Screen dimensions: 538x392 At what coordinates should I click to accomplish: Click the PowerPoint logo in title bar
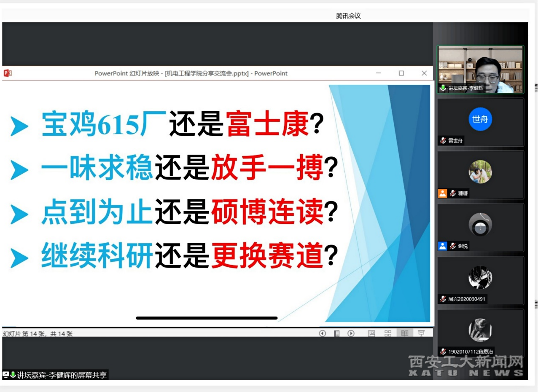(8, 73)
